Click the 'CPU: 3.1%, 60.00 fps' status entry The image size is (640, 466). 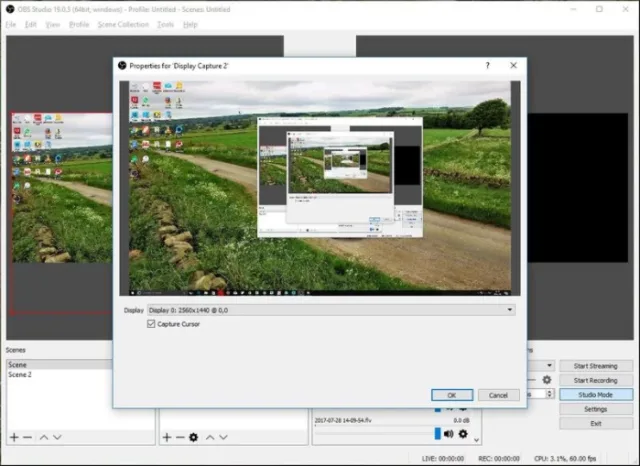tap(565, 458)
